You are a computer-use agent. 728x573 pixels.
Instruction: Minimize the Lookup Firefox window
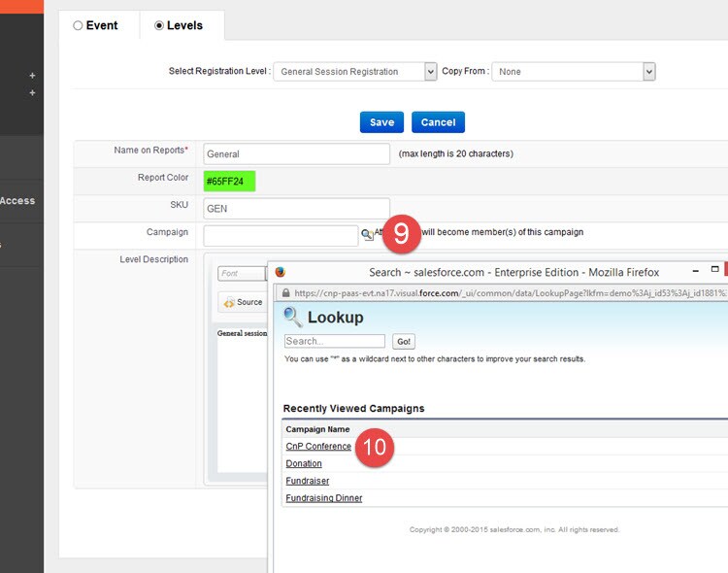(696, 270)
